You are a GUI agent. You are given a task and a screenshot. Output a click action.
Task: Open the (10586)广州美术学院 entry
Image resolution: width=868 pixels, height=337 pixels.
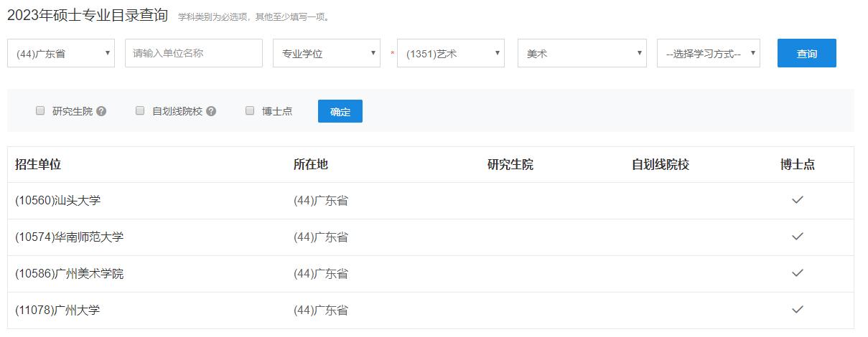[x=69, y=274]
